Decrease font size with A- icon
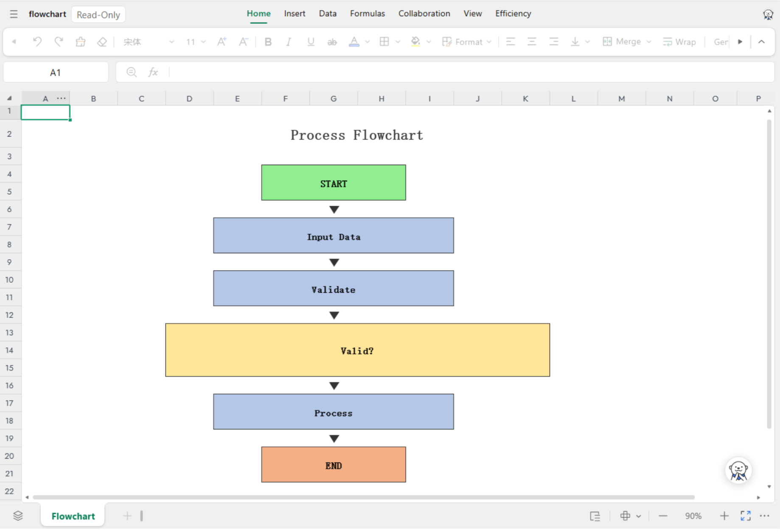This screenshot has height=532, width=780. 243,42
